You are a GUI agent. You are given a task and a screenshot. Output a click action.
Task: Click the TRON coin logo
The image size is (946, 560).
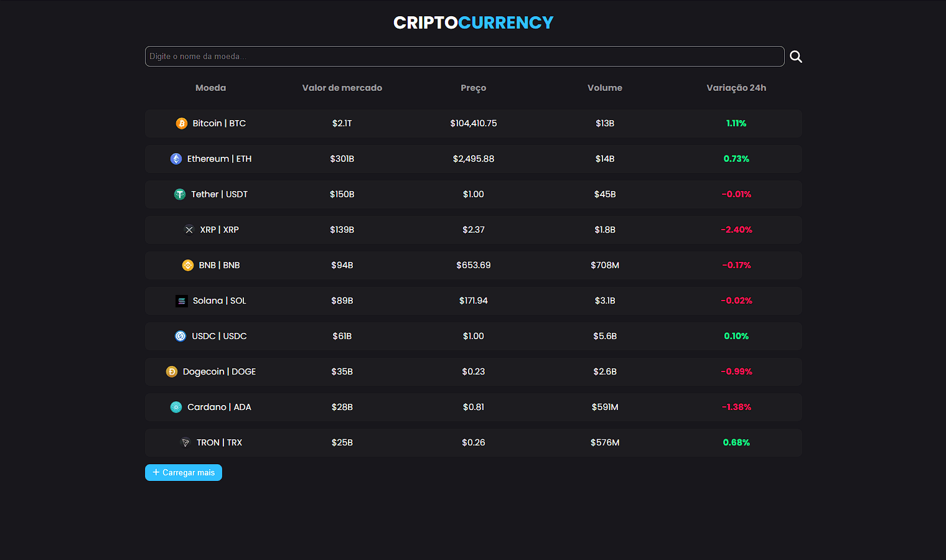click(185, 442)
